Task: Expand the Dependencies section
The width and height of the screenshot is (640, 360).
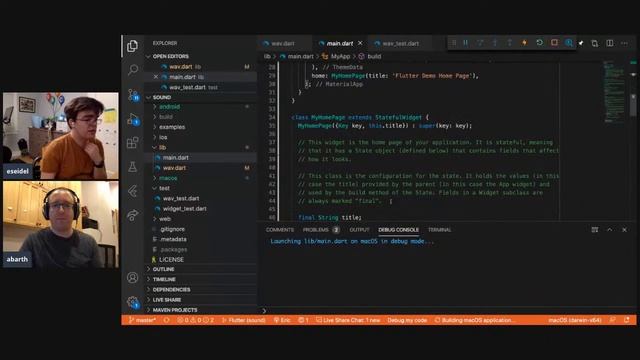Action: pyautogui.click(x=171, y=289)
